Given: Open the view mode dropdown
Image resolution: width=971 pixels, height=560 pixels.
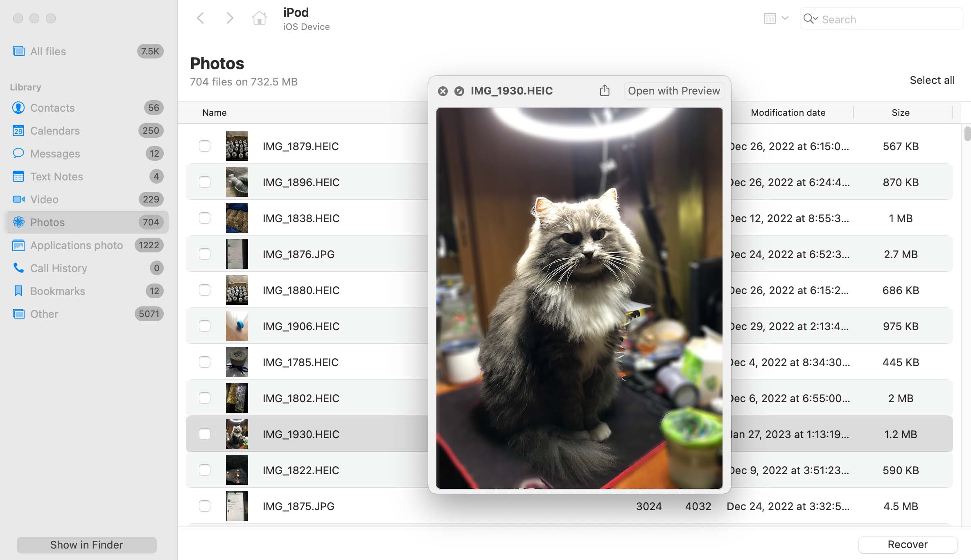Looking at the screenshot, I should click(x=776, y=18).
